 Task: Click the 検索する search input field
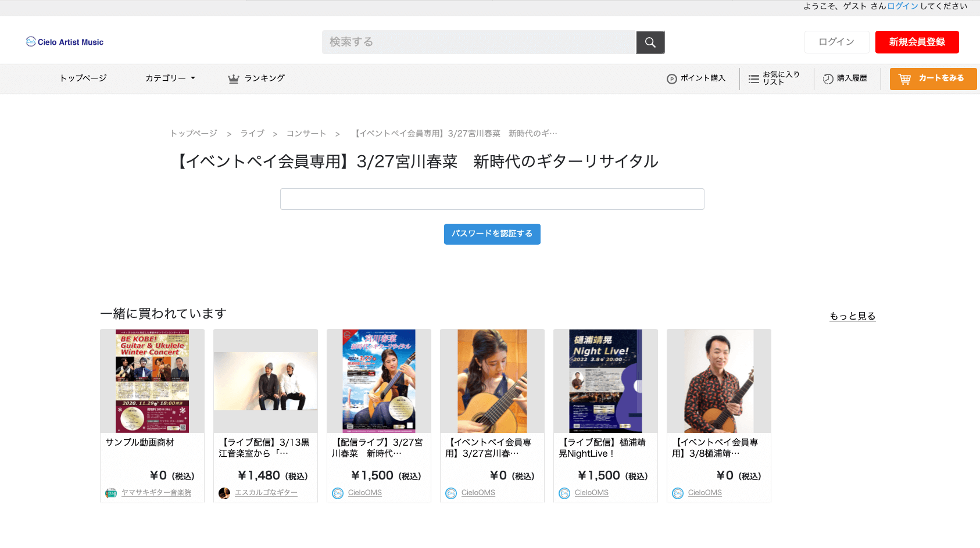click(480, 42)
